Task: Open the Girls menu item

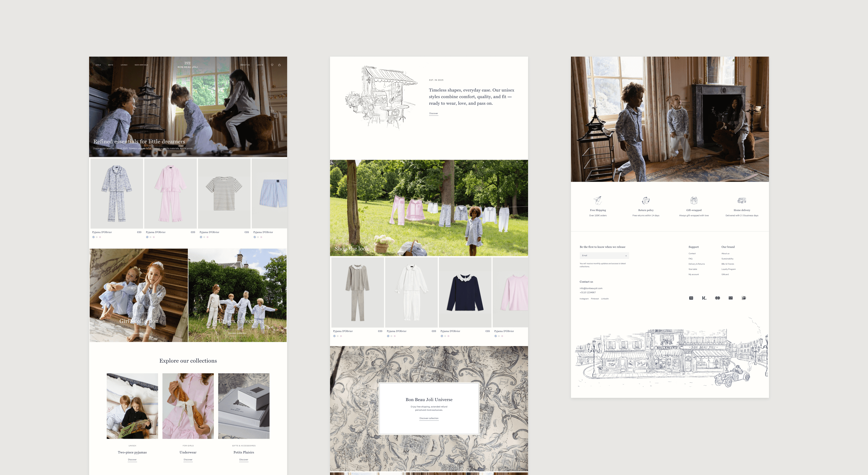Action: pyautogui.click(x=98, y=65)
